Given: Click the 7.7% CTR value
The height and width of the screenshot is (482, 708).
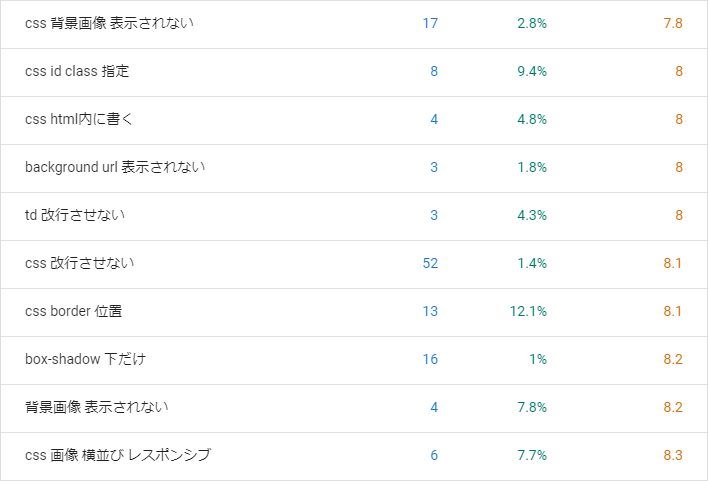Looking at the screenshot, I should [x=532, y=455].
